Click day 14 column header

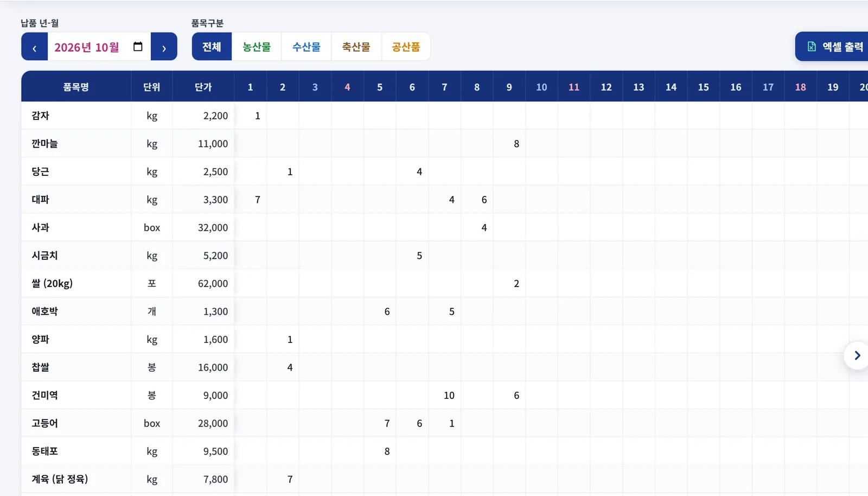point(671,87)
